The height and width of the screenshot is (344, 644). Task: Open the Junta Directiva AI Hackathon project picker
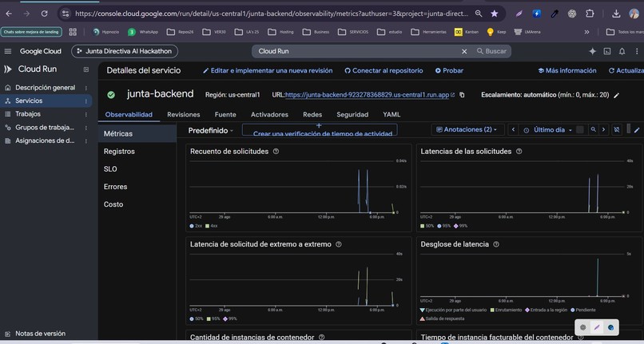coord(125,51)
